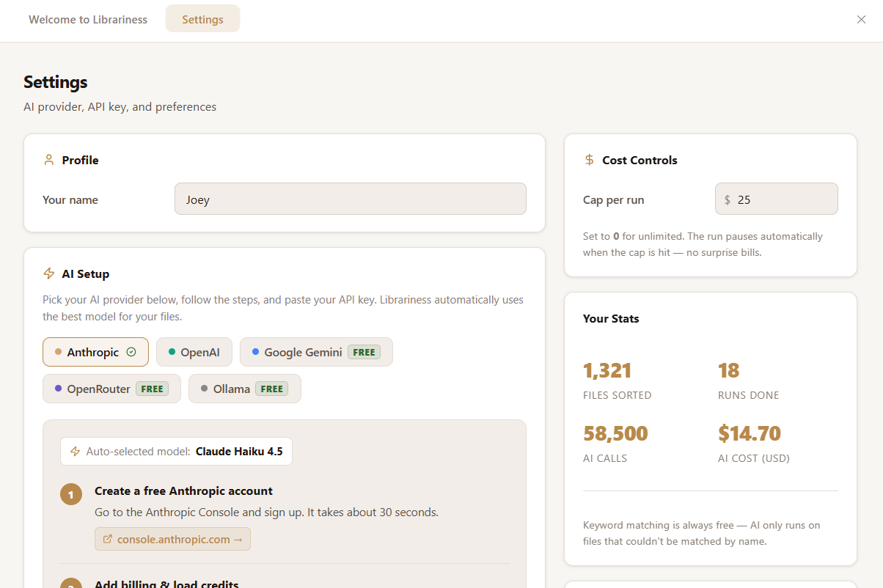The image size is (883, 588).
Task: Click the Your Stats heading
Action: tap(611, 318)
